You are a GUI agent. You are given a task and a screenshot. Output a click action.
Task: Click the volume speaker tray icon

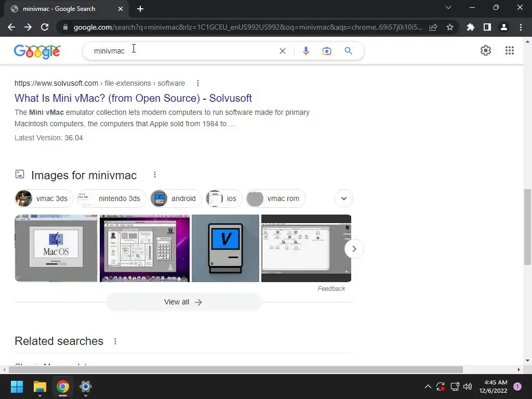click(468, 387)
